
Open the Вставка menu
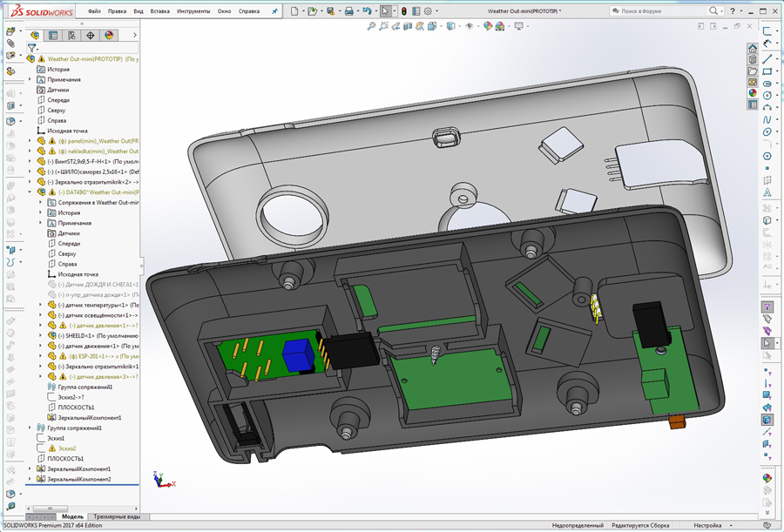pos(160,11)
